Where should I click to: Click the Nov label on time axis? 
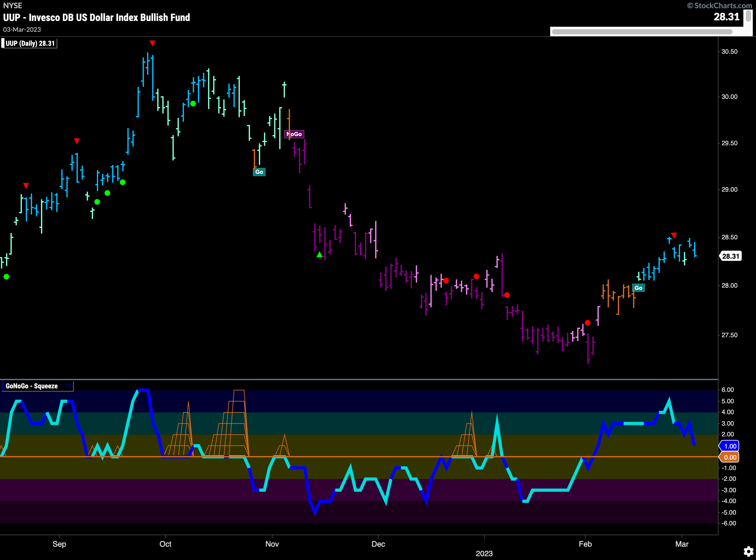pyautogui.click(x=272, y=544)
